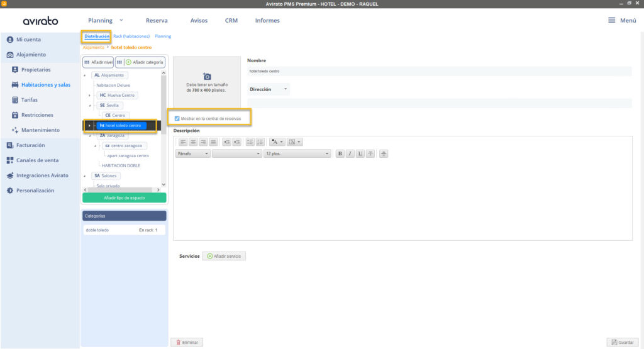The width and height of the screenshot is (644, 349).
Task: Open Planning dropdown arrow
Action: tap(121, 20)
